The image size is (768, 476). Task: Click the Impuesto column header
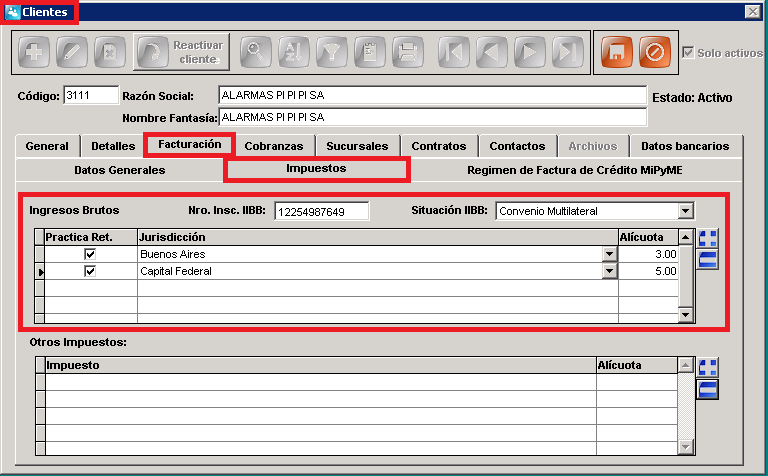tap(320, 365)
